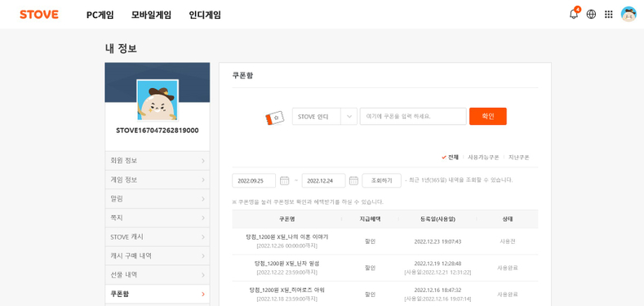Open the notifications bell icon
Image resolution: width=644 pixels, height=306 pixels.
[574, 15]
